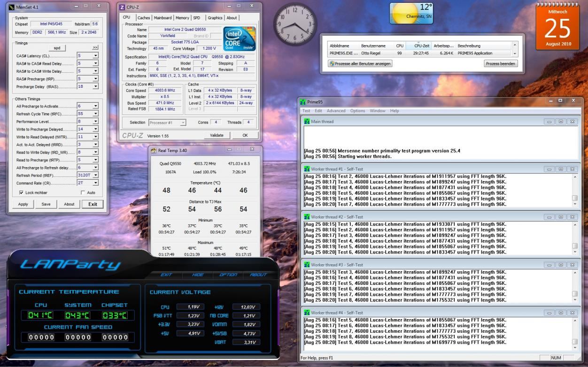Click the Worker thread #2 window icon
The width and height of the screenshot is (588, 367).
pos(307,217)
